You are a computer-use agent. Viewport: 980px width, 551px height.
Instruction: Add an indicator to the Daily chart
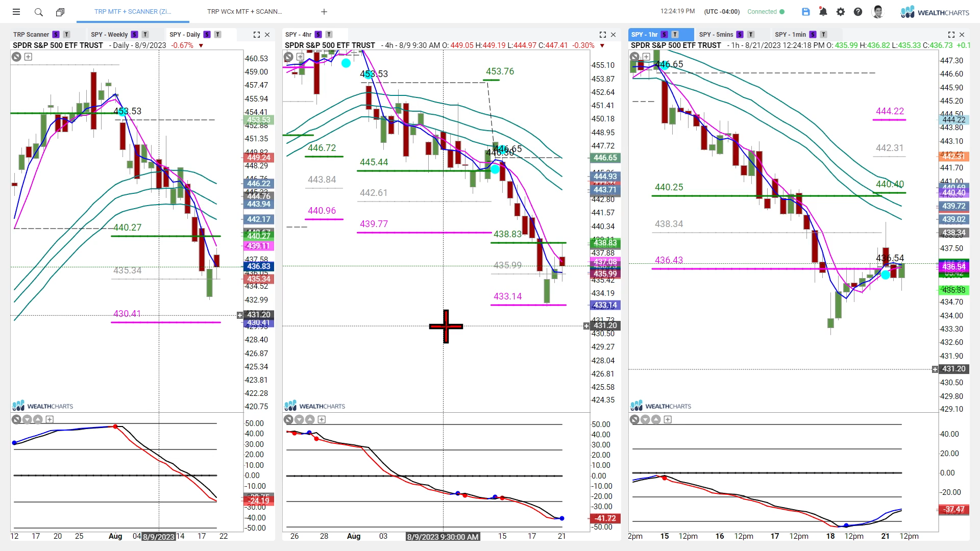(x=28, y=57)
